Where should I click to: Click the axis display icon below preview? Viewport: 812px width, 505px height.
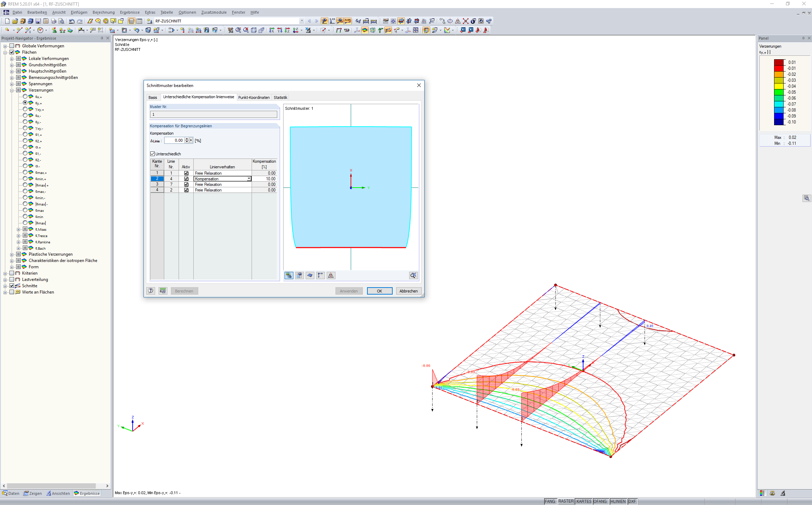coord(320,276)
